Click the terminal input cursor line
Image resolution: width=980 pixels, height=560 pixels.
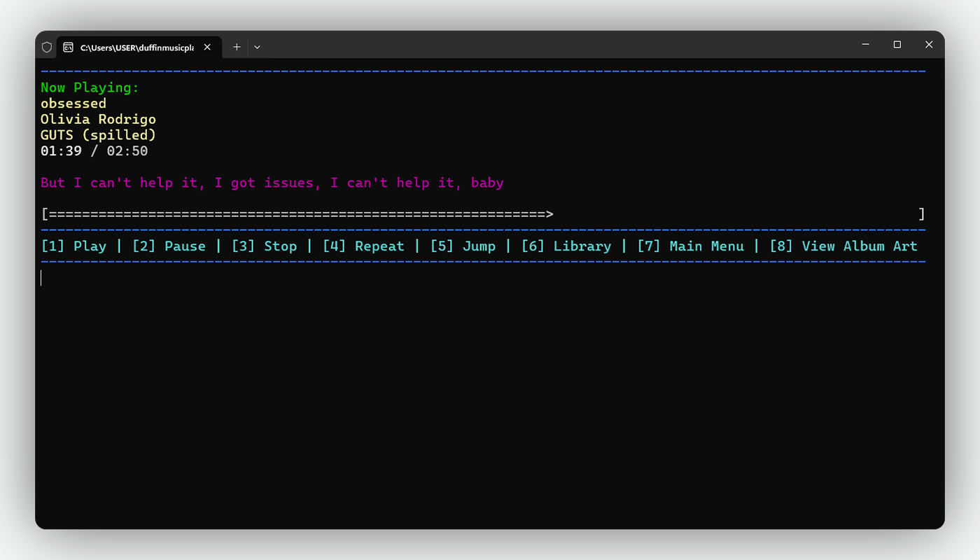(x=41, y=278)
